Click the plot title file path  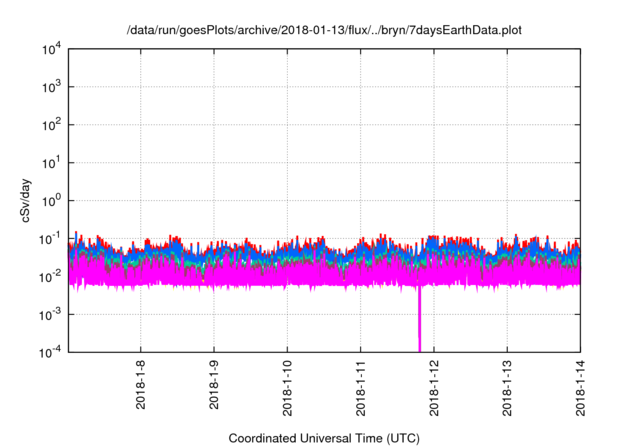click(x=324, y=30)
